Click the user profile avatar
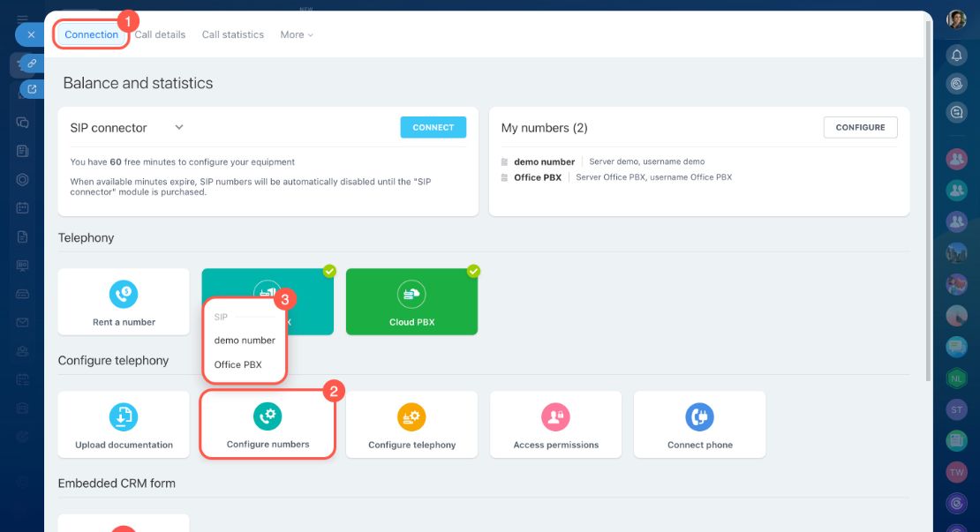The width and height of the screenshot is (980, 532). pos(956,20)
